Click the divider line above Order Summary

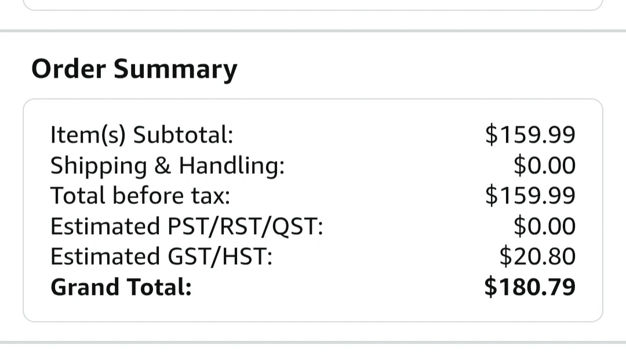(x=313, y=31)
